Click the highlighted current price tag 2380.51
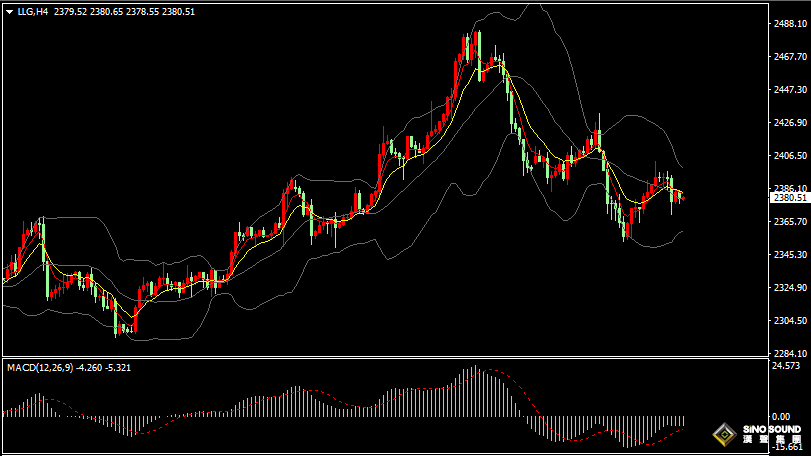 pyautogui.click(x=789, y=197)
